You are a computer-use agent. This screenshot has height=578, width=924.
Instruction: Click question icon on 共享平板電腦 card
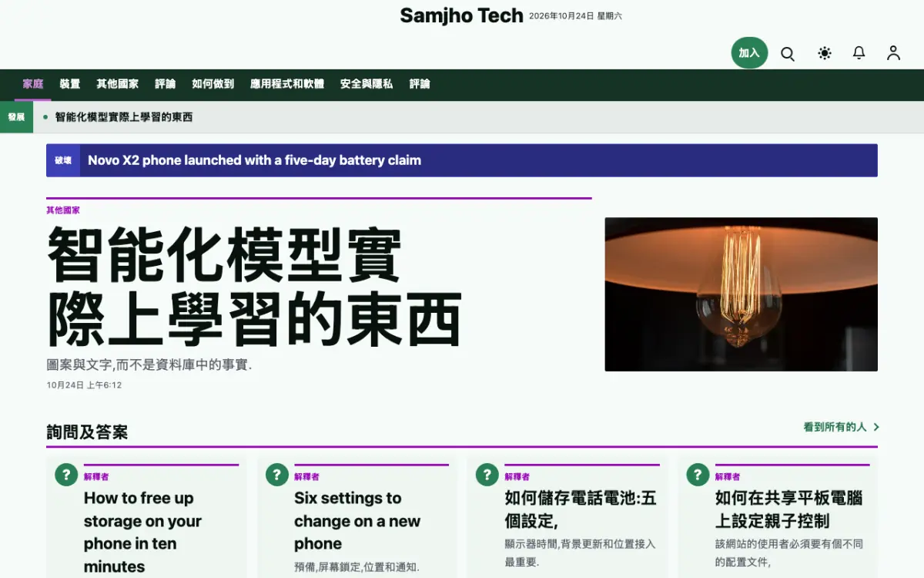[x=697, y=475]
